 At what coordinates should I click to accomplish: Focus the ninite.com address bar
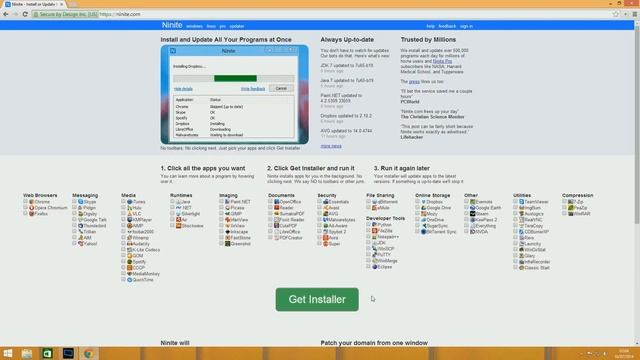pyautogui.click(x=322, y=14)
